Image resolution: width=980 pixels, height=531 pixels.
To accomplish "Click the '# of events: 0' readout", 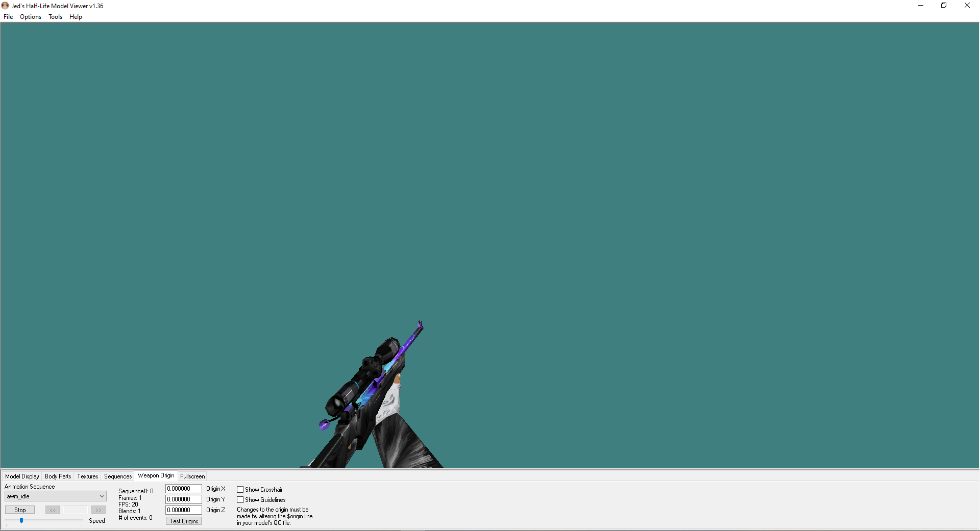I will (x=135, y=518).
